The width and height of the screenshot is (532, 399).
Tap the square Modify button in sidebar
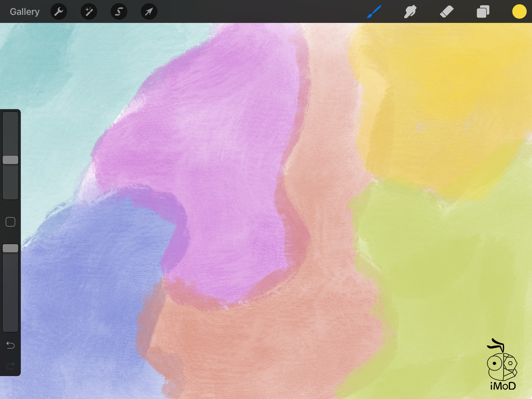pos(10,222)
